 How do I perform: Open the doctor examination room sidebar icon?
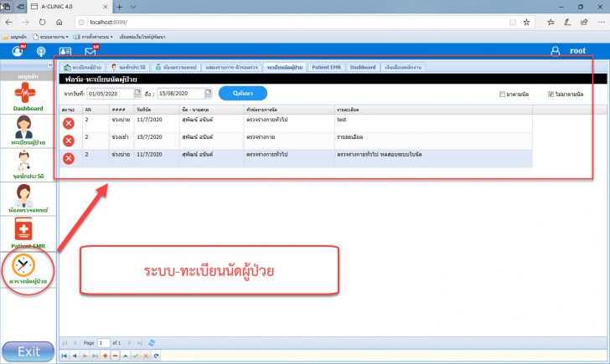click(x=23, y=196)
